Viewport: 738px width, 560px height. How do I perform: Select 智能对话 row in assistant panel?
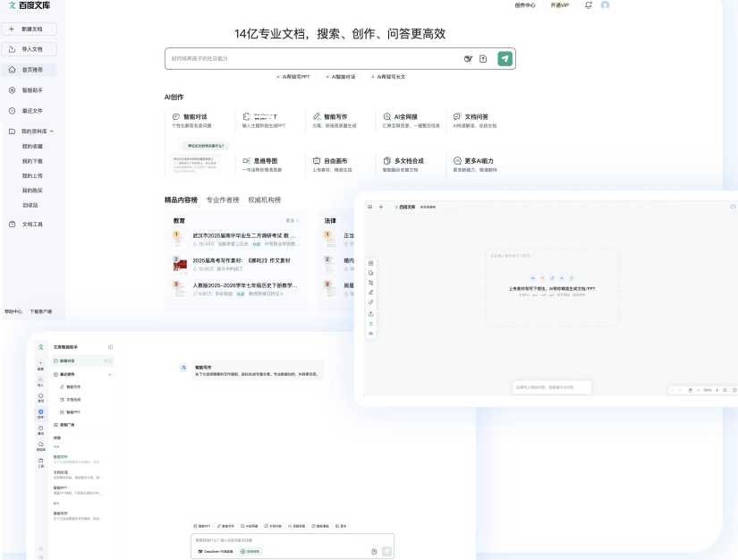[82, 361]
